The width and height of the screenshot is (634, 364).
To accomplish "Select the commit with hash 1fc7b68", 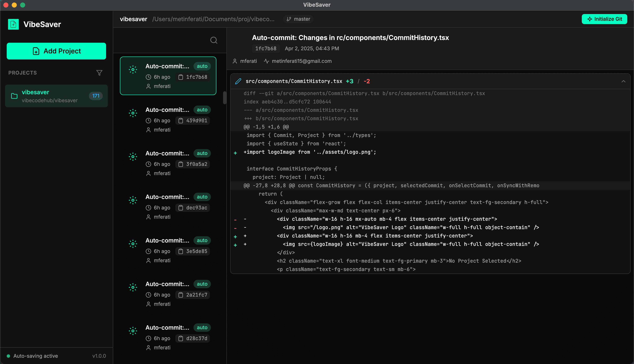I will pos(168,76).
